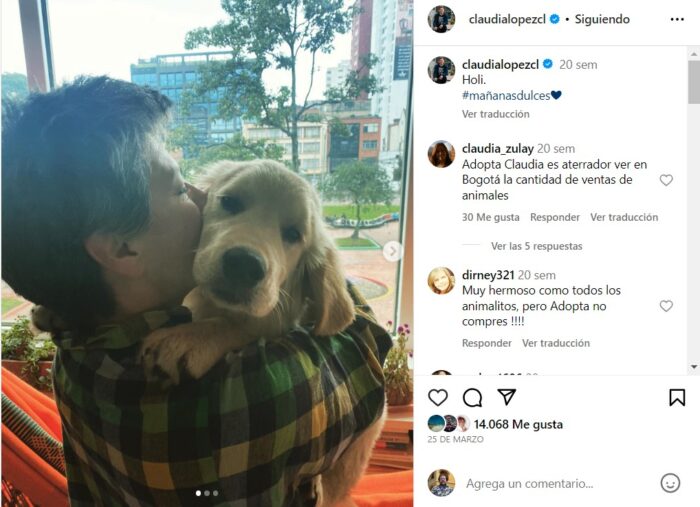Like claudia_zulay's comment heart

[666, 180]
